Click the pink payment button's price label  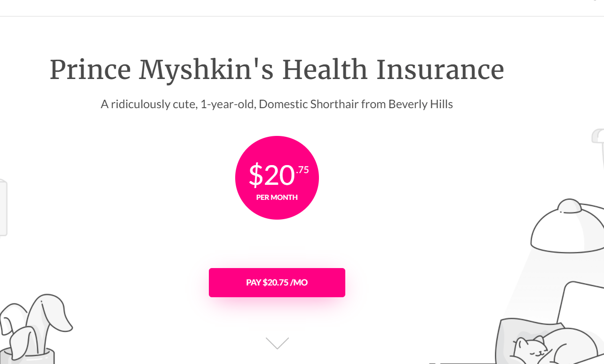(x=277, y=282)
